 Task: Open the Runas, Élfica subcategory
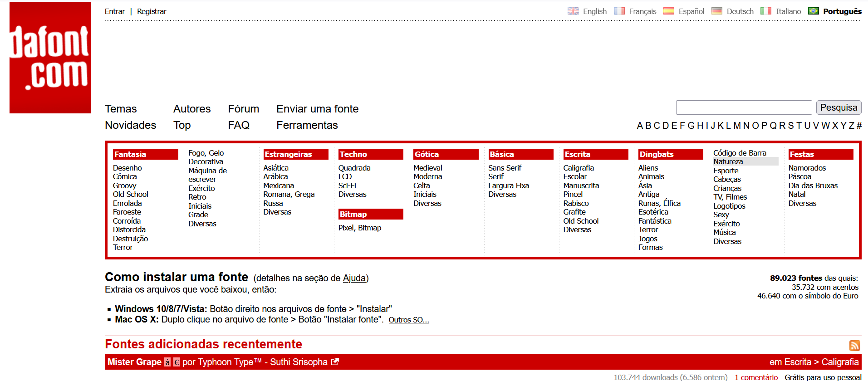point(659,203)
